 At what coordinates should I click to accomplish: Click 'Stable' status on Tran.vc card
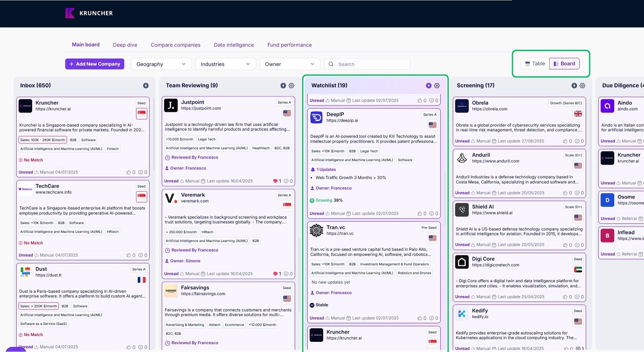319,305
